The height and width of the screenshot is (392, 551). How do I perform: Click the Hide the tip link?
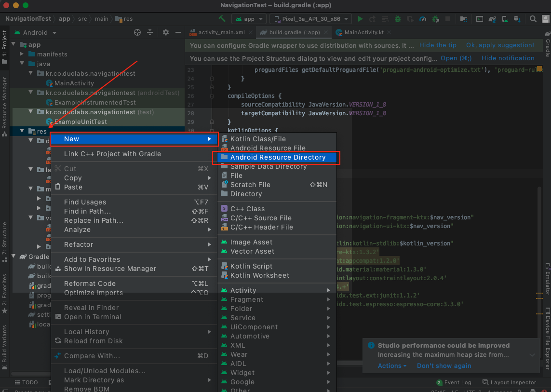point(438,45)
